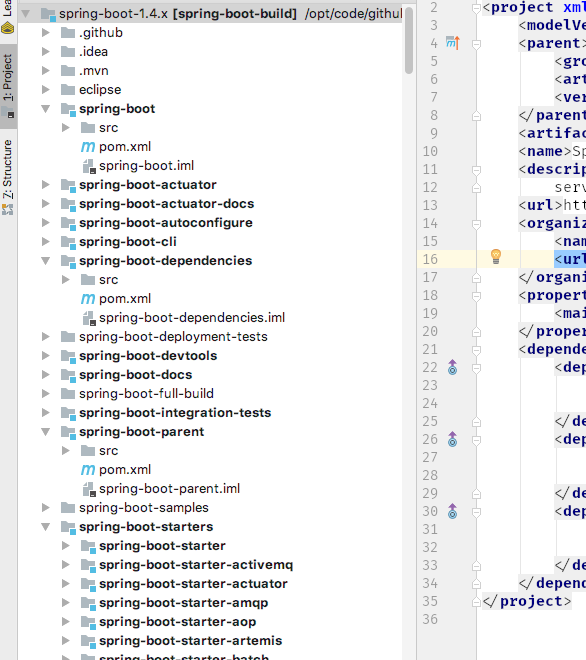Screen dimensions: 586x660
Task: Click the Learn tab icon in left sidebar
Action: [8, 28]
